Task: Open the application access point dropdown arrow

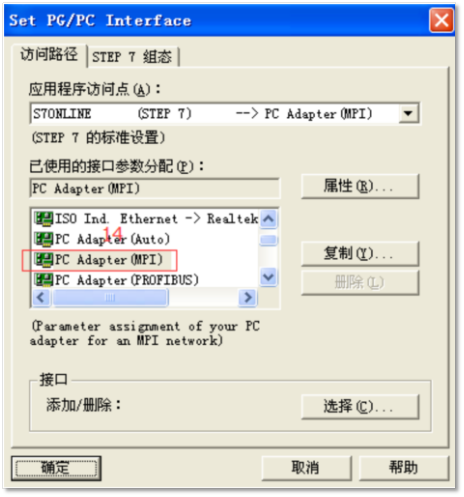Action: tap(409, 114)
